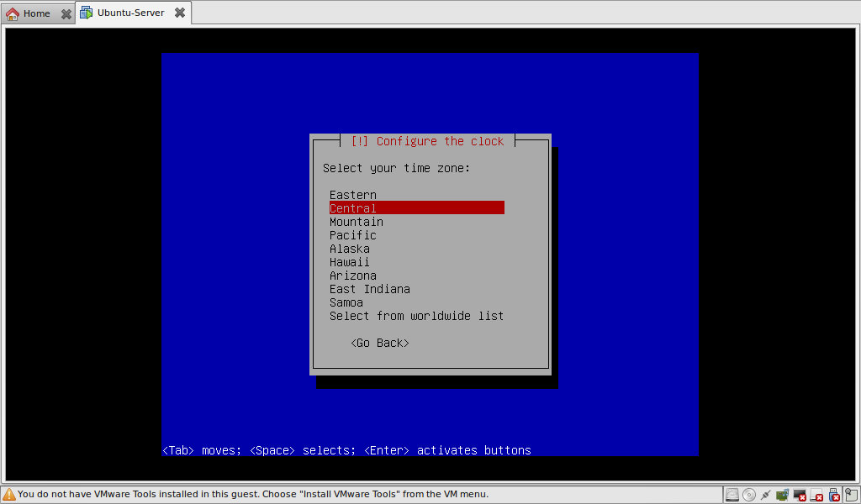Click the Tab moves Space selects hint text
861x504 pixels.
[347, 450]
